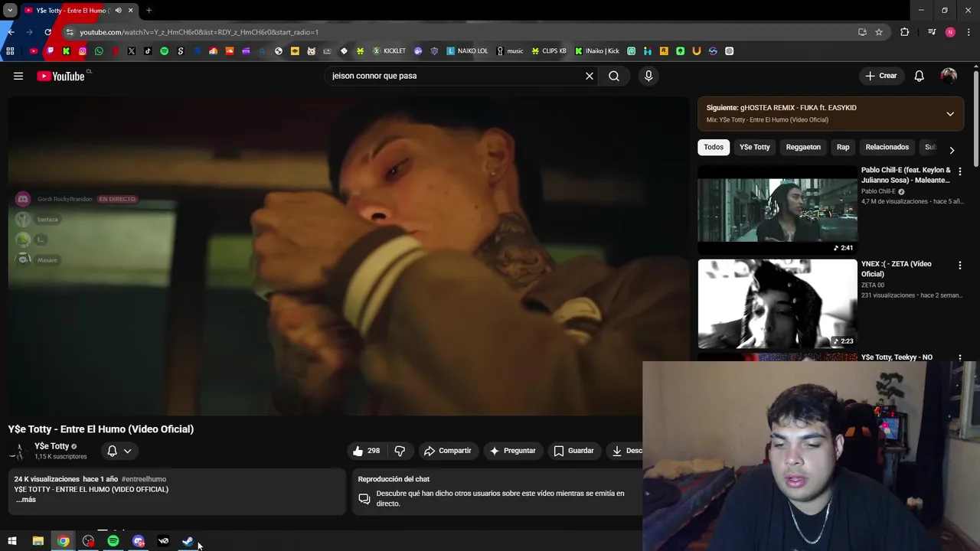
Task: Open the TikTok bookmark
Action: (148, 51)
